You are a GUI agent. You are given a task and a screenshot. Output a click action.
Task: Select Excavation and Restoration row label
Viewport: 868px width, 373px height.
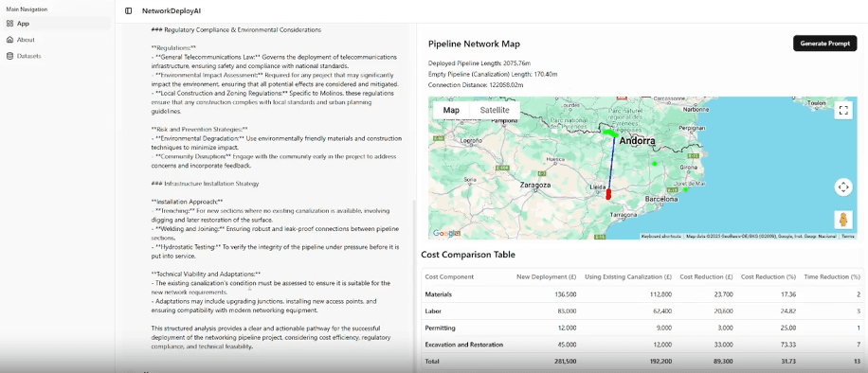point(464,345)
